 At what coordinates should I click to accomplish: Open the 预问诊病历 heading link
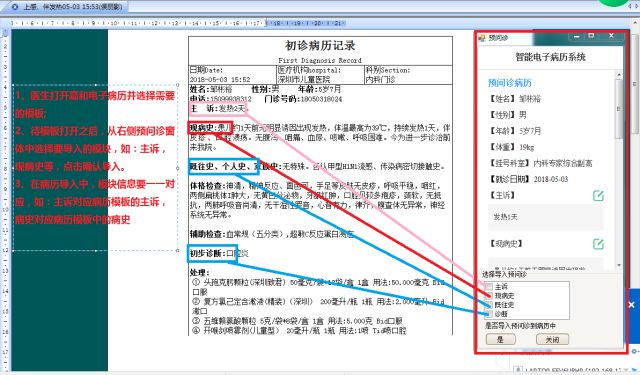510,83
